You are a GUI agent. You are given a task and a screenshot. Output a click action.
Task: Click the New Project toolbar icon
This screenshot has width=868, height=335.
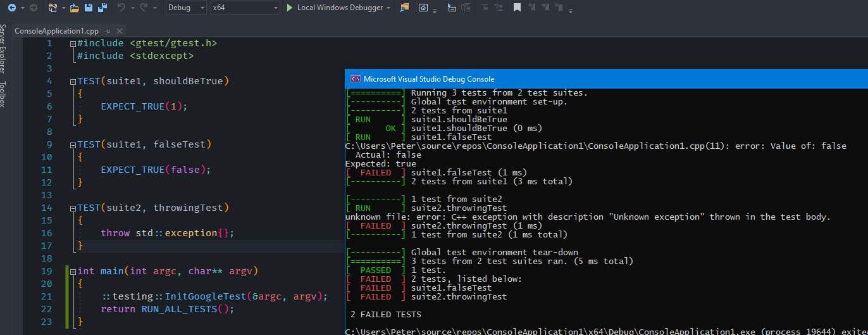coord(53,8)
